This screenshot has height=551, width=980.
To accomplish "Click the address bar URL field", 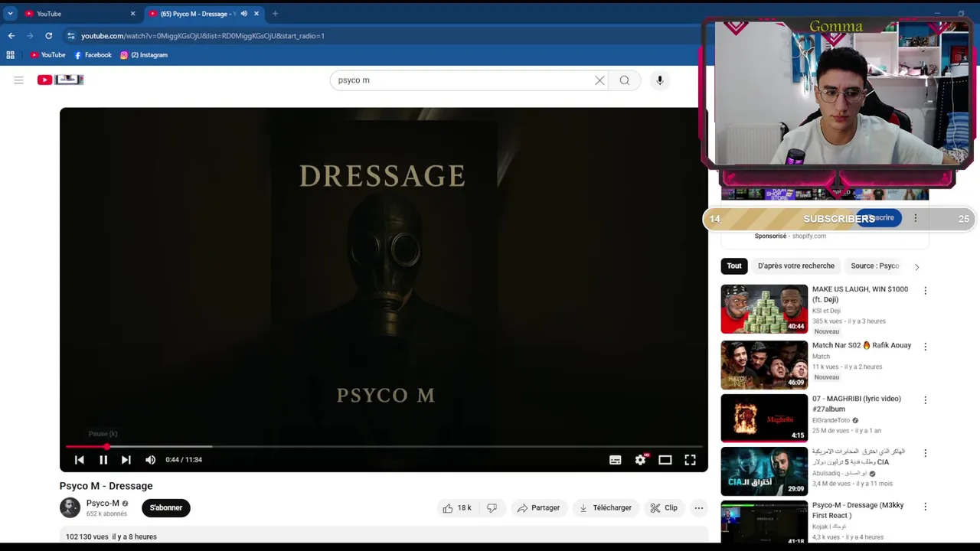I will [x=383, y=36].
